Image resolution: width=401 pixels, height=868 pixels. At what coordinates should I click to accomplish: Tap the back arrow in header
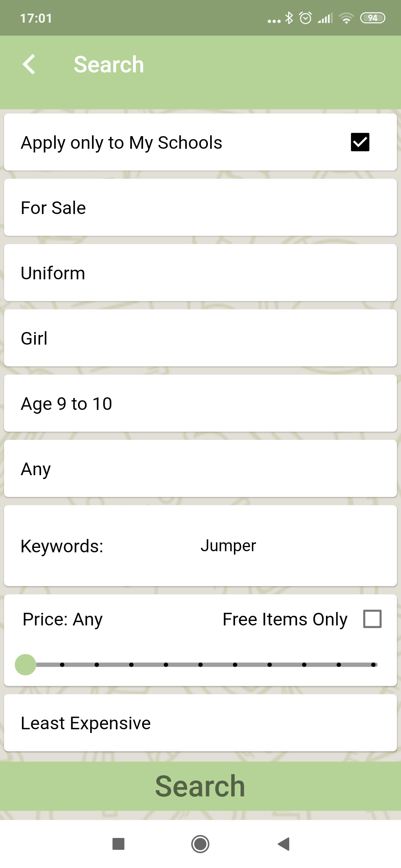tap(29, 64)
